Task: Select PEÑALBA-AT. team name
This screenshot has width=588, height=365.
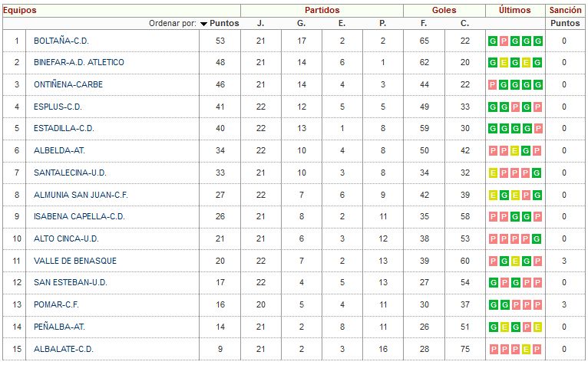Action: tap(59, 327)
